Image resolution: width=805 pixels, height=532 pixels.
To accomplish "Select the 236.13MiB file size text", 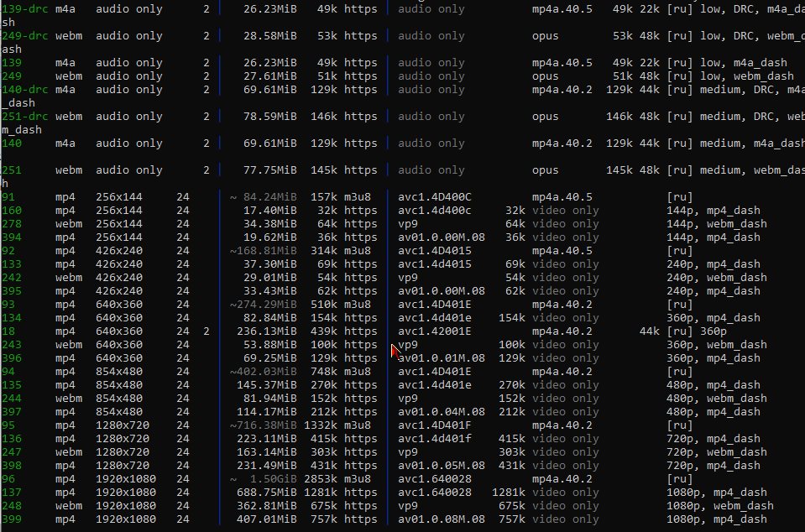I will tap(266, 331).
